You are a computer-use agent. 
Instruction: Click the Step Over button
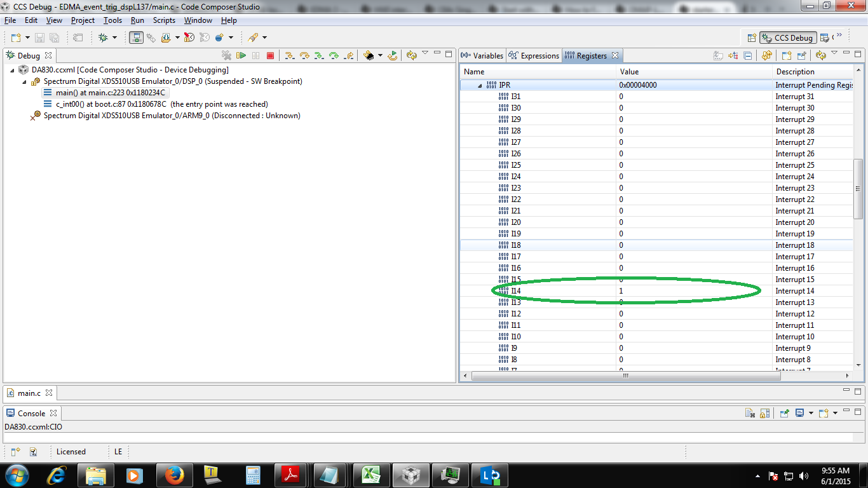[304, 55]
